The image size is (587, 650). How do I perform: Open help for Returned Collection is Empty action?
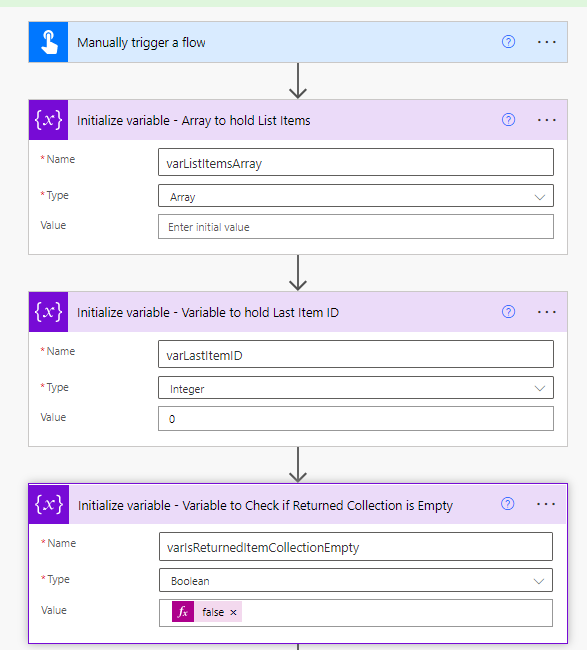(507, 504)
